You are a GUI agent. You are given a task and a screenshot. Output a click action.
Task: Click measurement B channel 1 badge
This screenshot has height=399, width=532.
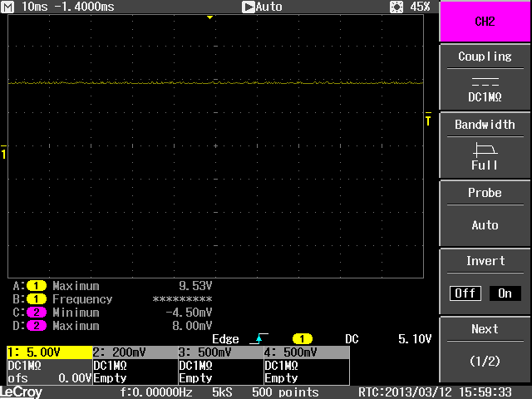point(37,299)
